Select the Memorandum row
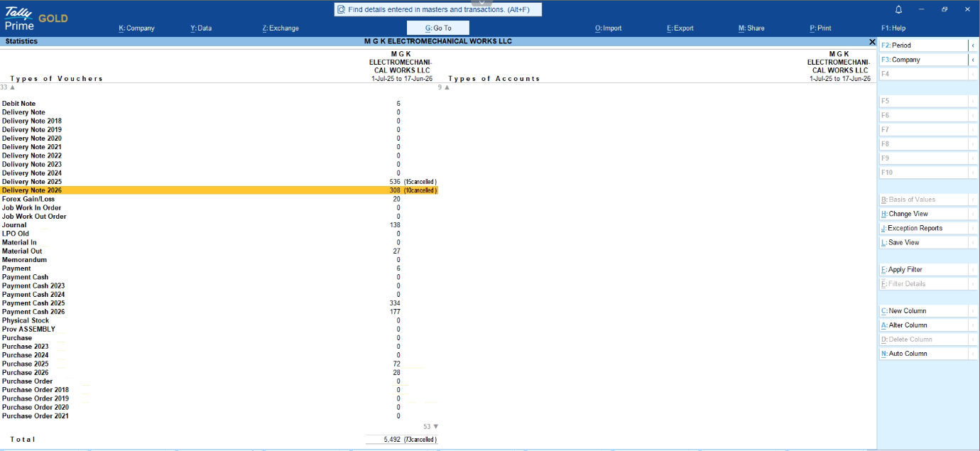Viewport: 980px width, 451px height. 219,260
